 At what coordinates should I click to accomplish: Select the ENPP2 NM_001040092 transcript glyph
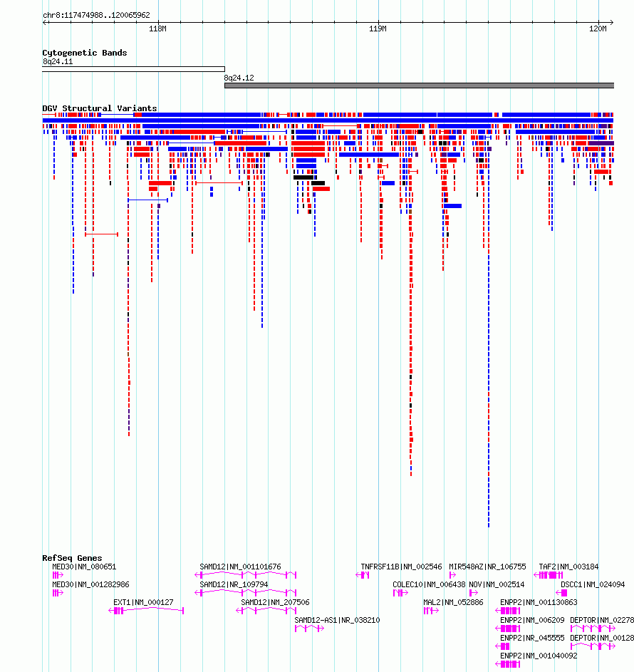(508, 664)
